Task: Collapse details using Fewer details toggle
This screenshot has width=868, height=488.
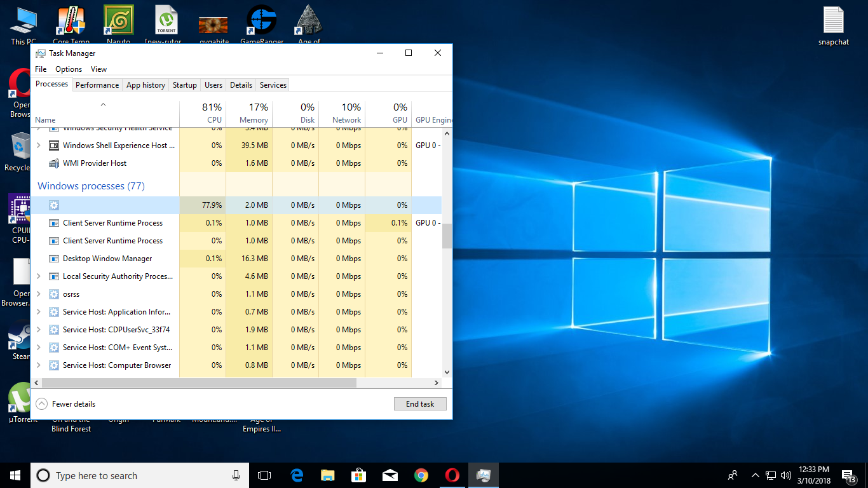Action: coord(66,404)
